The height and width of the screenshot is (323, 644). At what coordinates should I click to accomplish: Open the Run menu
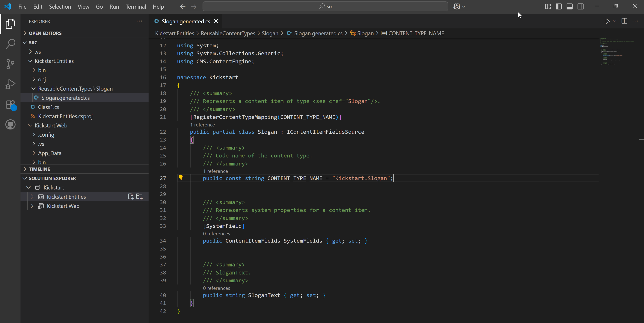click(x=114, y=7)
